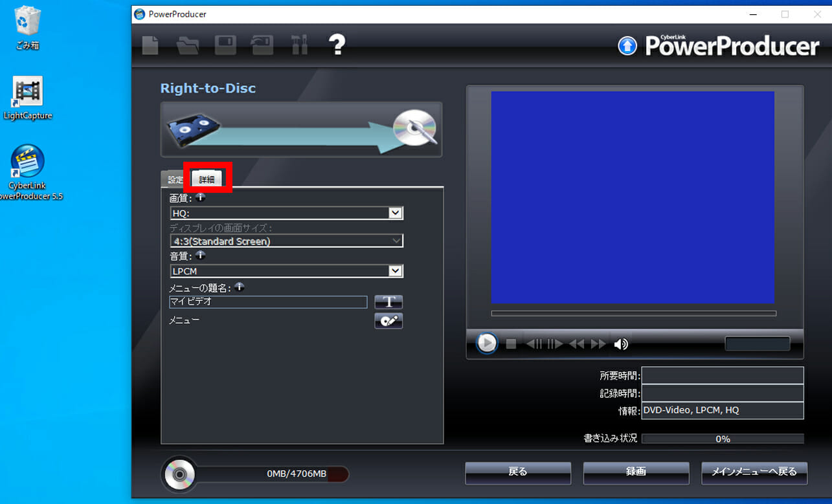
Task: Show info icon next to 音質
Action: [200, 255]
